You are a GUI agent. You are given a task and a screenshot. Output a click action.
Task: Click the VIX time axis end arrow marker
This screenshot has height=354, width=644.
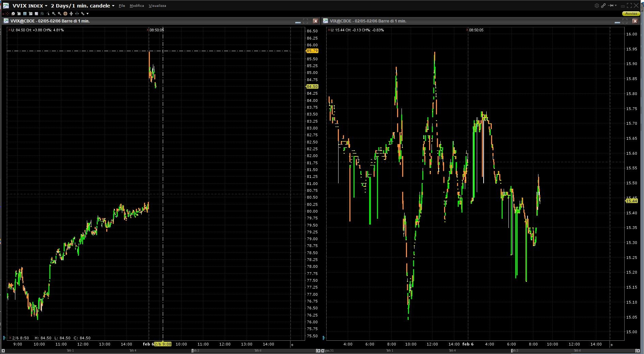612,345
